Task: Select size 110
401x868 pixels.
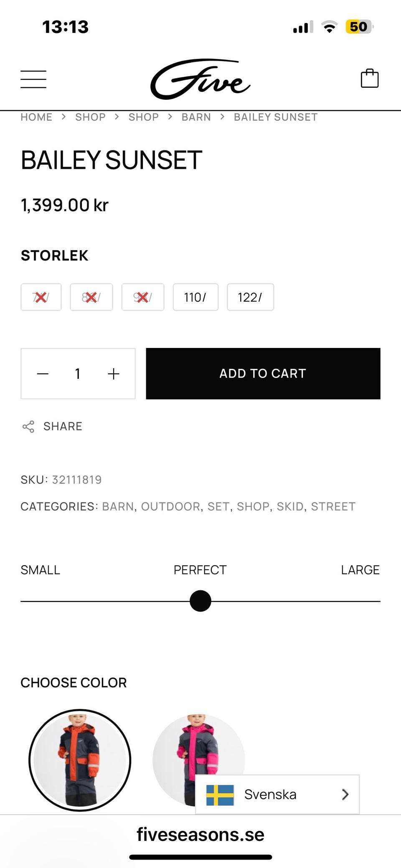Action: pos(195,297)
